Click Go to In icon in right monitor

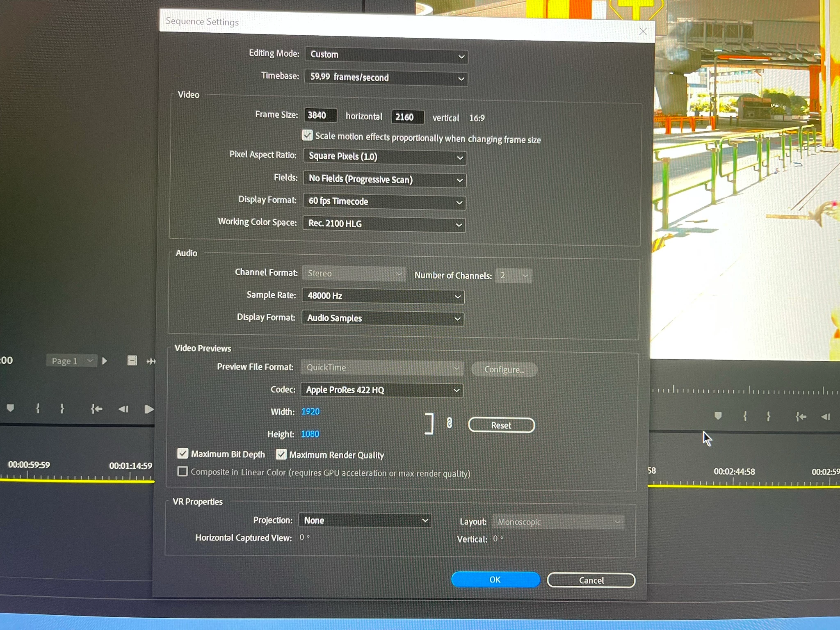point(801,417)
